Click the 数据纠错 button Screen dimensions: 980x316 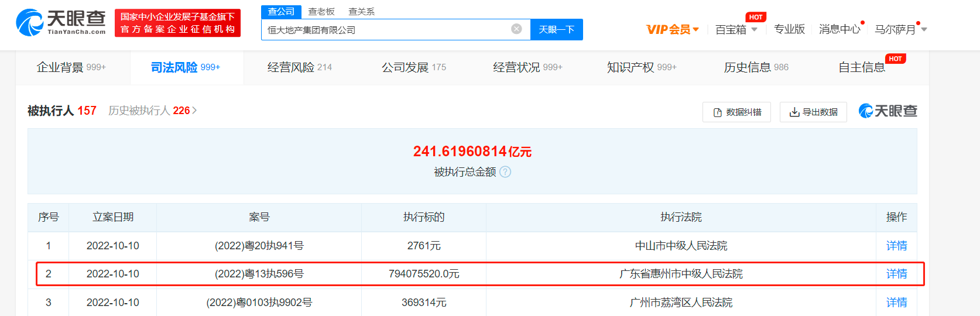(736, 112)
